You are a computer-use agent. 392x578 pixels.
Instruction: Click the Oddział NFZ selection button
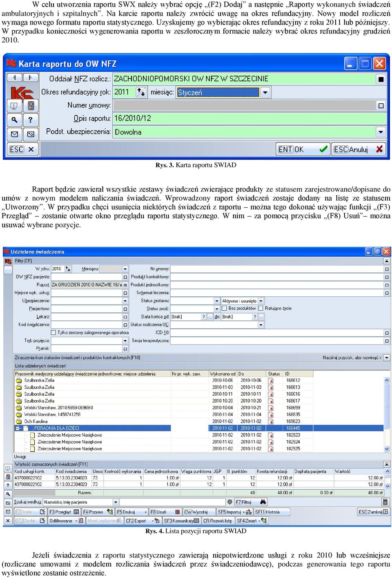coord(381,79)
